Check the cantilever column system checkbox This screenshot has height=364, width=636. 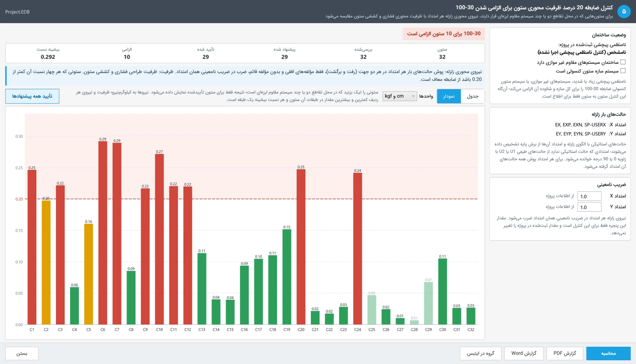(x=623, y=71)
